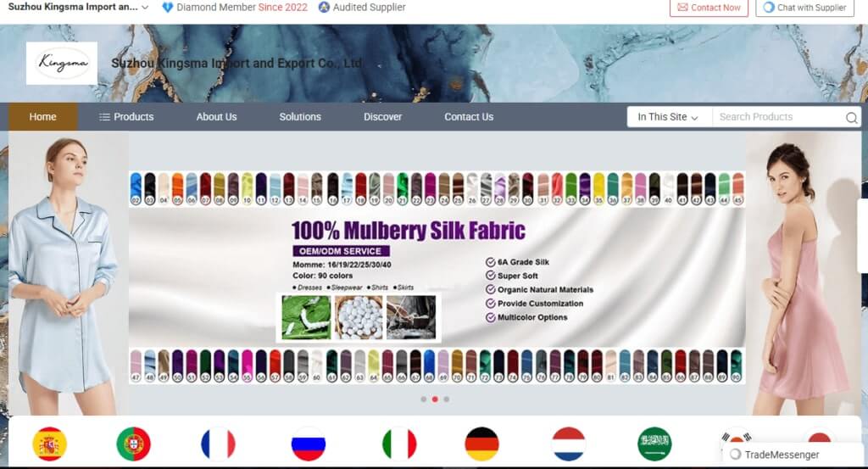
Task: Click the Products list icon
Action: [104, 117]
